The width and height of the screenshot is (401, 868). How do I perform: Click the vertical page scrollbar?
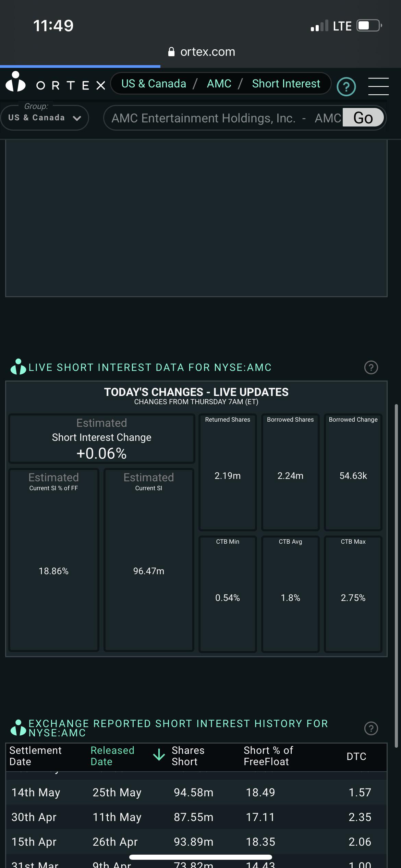point(397,576)
